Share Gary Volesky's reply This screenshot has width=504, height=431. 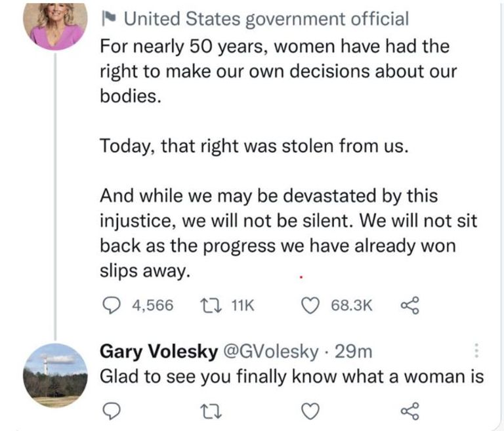[409, 411]
